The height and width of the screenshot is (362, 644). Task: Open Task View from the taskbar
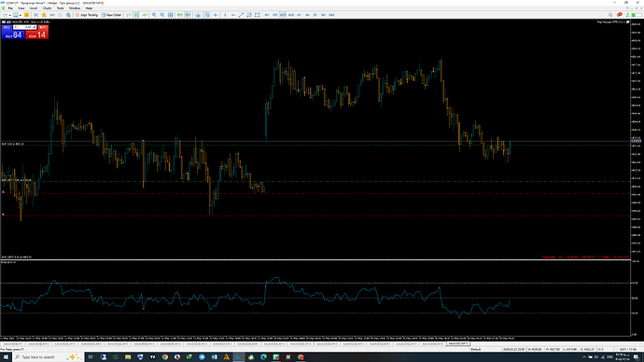coord(91,357)
